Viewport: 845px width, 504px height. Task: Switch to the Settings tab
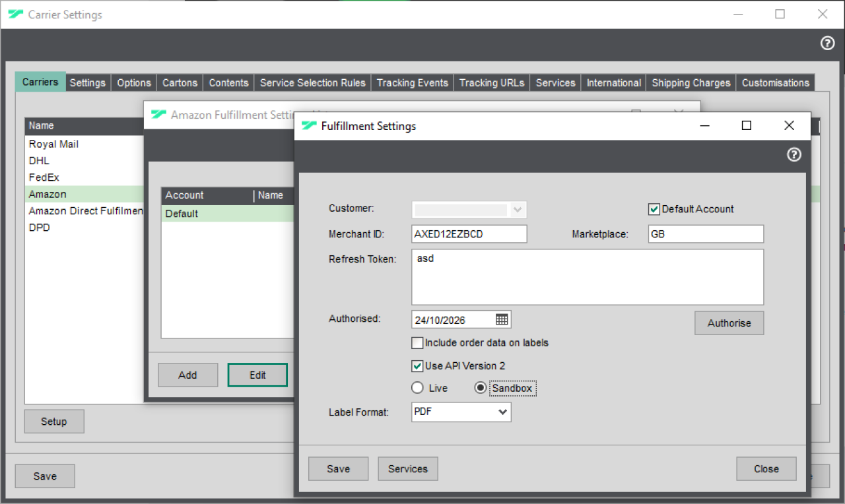88,82
